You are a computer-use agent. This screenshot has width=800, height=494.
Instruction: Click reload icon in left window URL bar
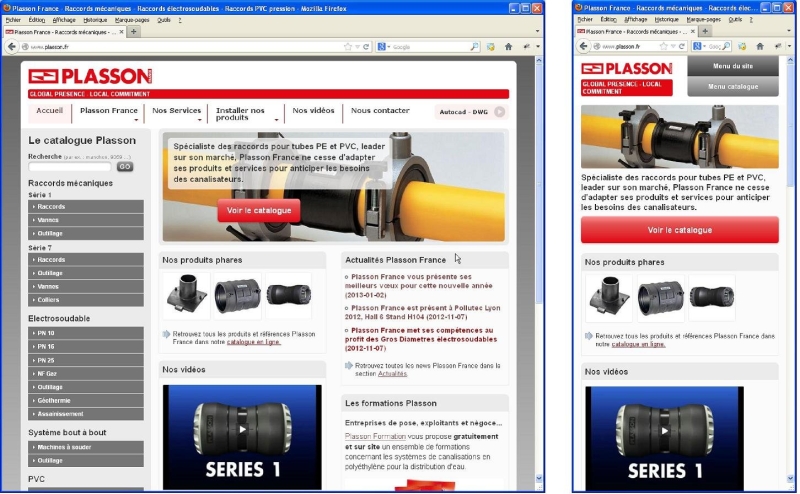tap(366, 46)
